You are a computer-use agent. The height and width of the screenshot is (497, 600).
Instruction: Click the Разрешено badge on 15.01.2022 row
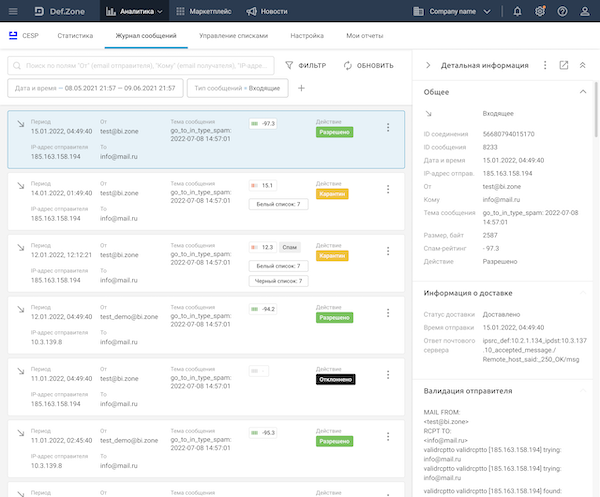point(334,132)
